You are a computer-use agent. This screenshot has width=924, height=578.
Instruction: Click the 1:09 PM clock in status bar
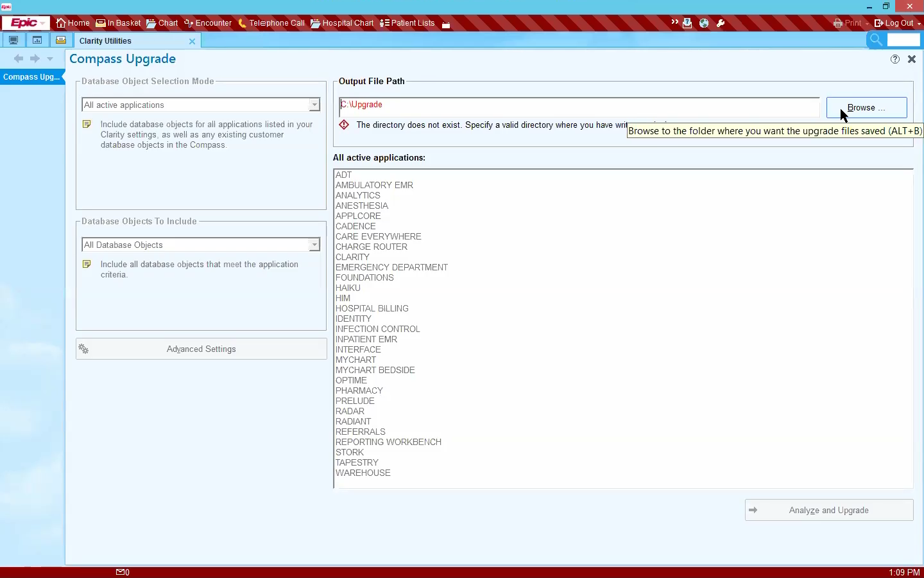pos(904,572)
